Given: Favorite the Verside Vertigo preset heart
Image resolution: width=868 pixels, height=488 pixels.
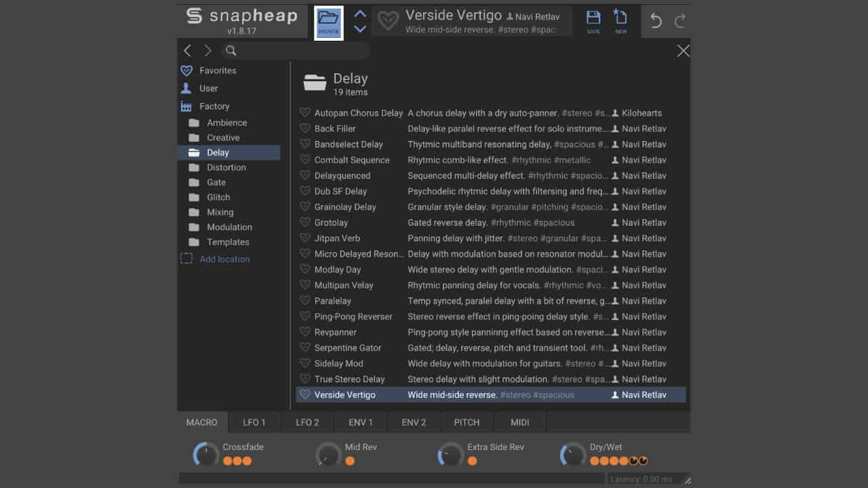Looking at the screenshot, I should (306, 394).
